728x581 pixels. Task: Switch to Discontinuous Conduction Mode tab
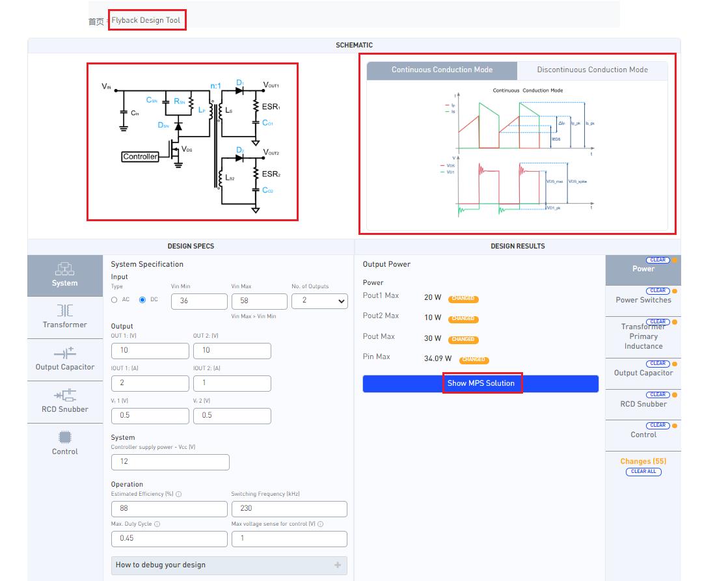pos(592,70)
